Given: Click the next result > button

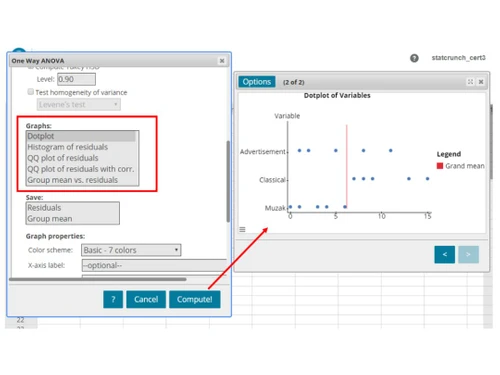Looking at the screenshot, I should click(468, 254).
